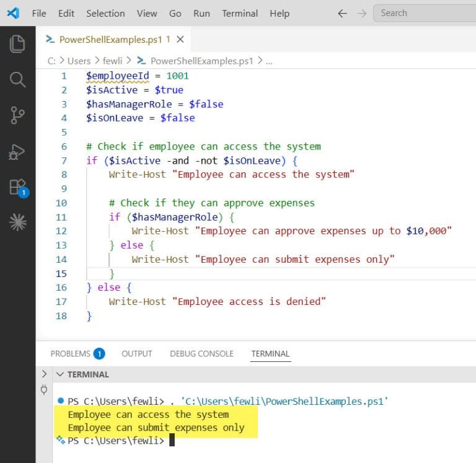Open the Explorer view in activity bar

[17, 44]
